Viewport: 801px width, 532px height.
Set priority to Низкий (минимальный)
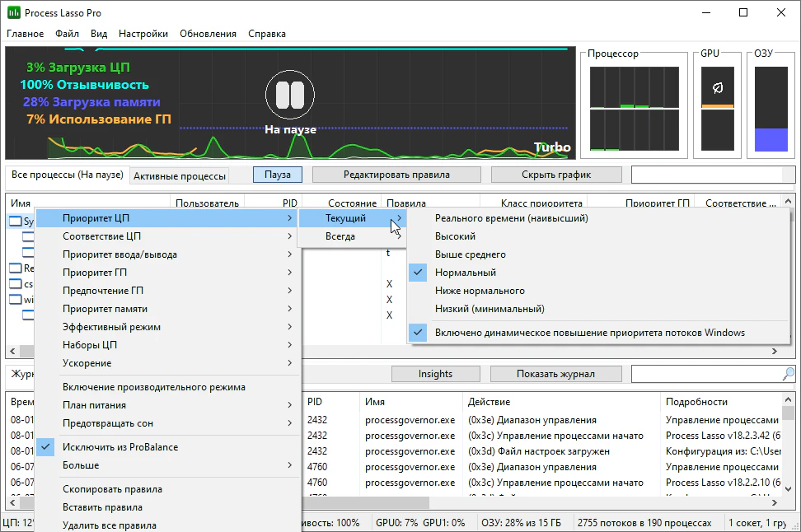(x=598, y=309)
